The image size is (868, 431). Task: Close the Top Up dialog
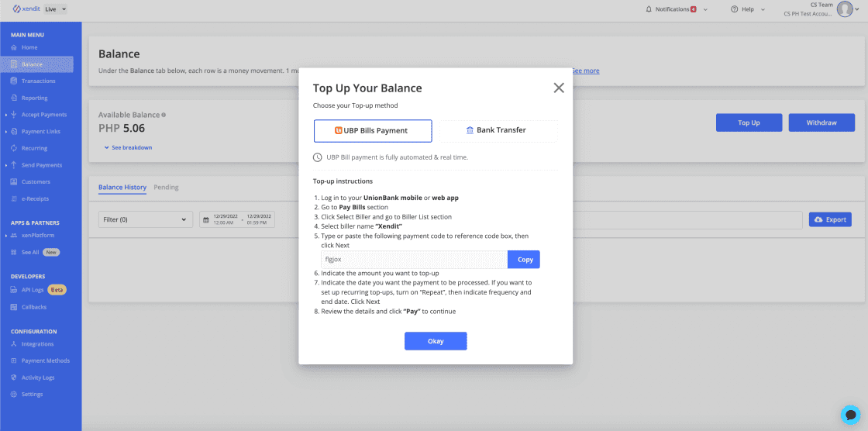pos(559,88)
